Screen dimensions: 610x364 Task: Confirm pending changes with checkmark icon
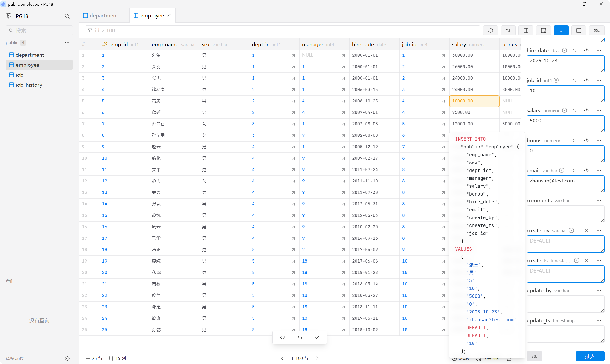click(x=317, y=337)
